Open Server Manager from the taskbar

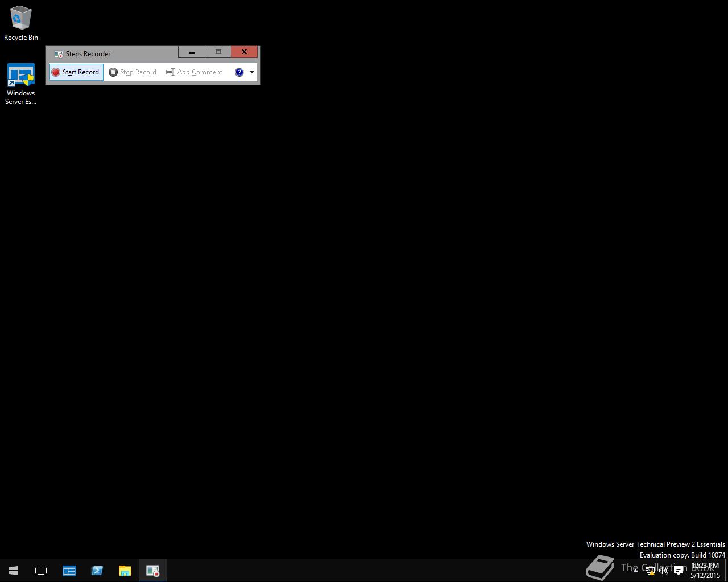(x=69, y=571)
